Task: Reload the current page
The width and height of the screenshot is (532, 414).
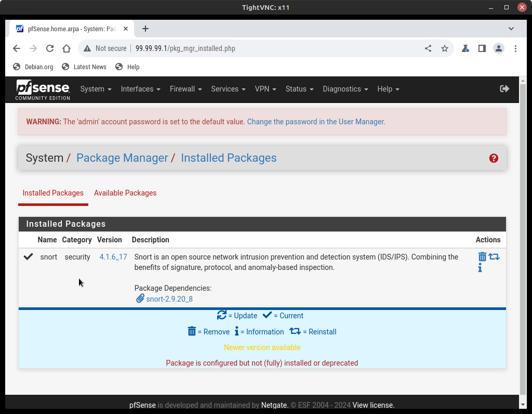Action: point(50,48)
